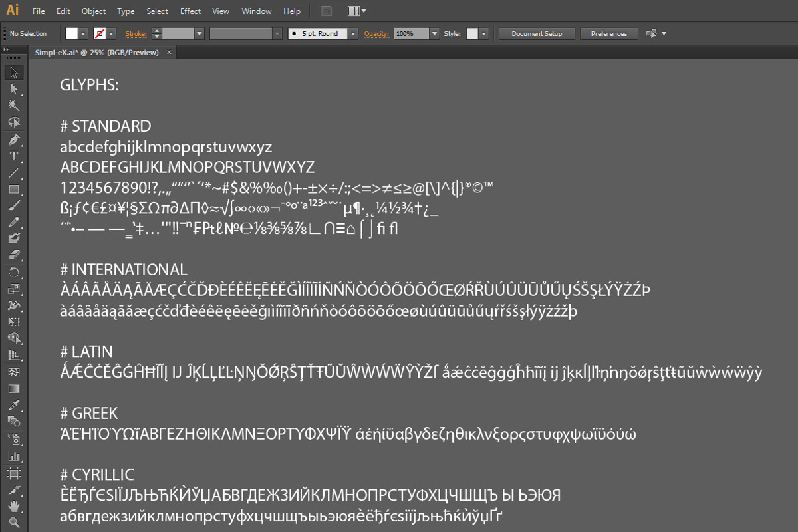Image resolution: width=798 pixels, height=532 pixels.
Task: Open the Window menu
Action: point(257,11)
